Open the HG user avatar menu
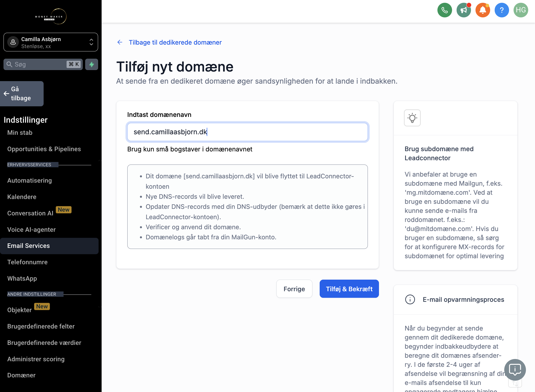The width and height of the screenshot is (535, 392). coord(521,10)
